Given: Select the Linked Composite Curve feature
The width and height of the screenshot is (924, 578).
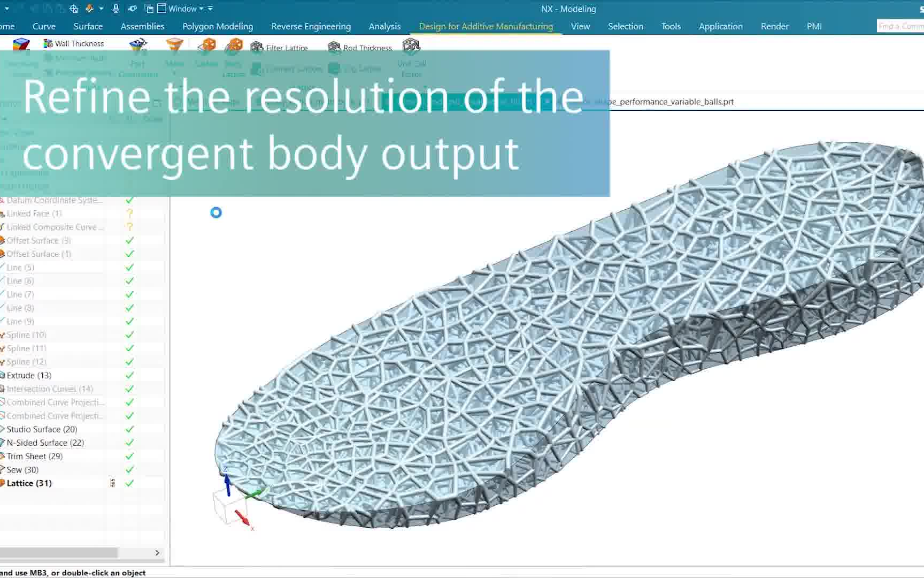Looking at the screenshot, I should (55, 227).
